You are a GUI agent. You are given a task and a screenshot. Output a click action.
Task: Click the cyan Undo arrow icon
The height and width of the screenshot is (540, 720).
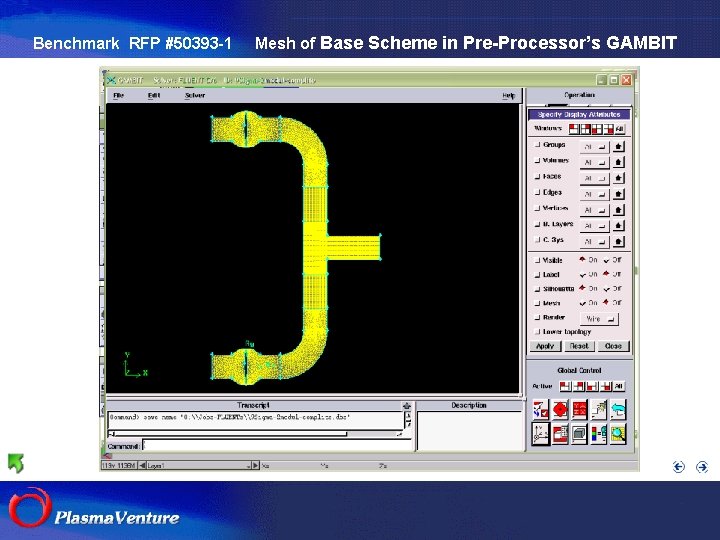pyautogui.click(x=618, y=410)
